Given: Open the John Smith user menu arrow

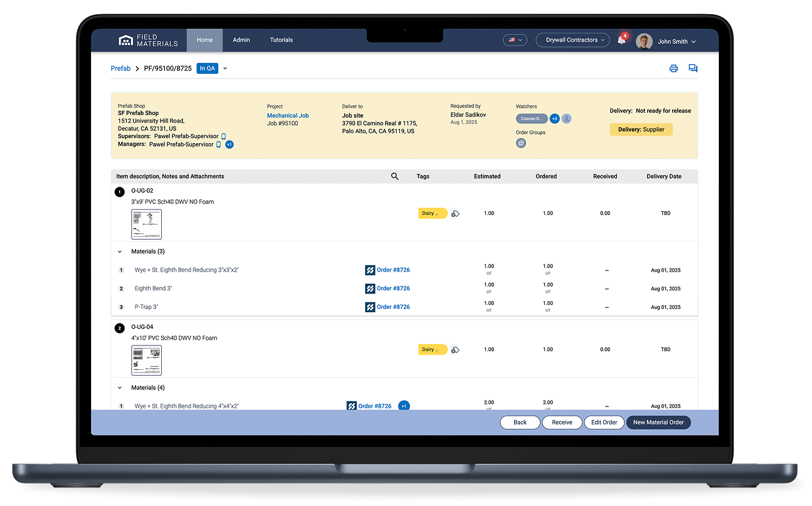Looking at the screenshot, I should pos(693,42).
